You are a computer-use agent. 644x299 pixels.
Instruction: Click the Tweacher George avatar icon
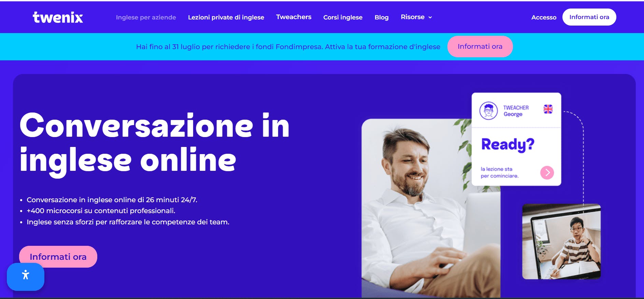coord(489,110)
